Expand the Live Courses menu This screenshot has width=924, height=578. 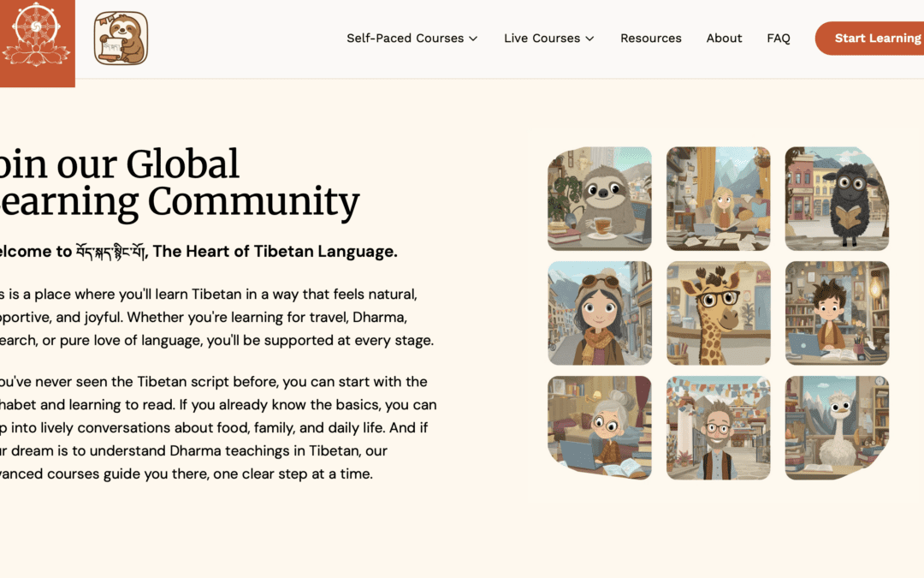pos(543,38)
